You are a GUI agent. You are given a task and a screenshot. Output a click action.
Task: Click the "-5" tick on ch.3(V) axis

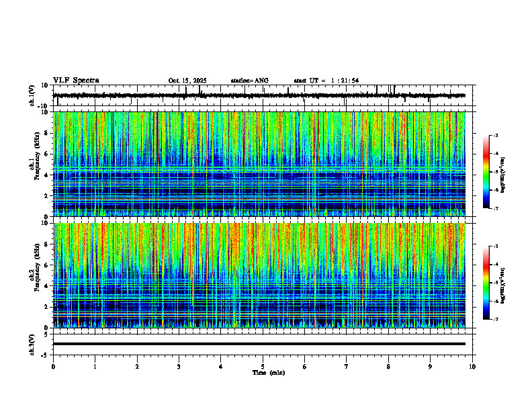click(45, 355)
